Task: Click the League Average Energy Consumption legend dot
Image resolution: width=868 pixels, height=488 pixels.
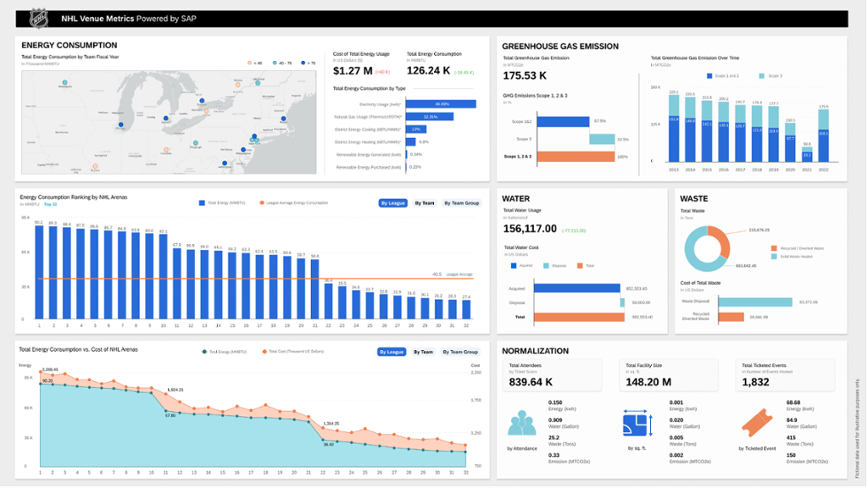Action: 262,203
